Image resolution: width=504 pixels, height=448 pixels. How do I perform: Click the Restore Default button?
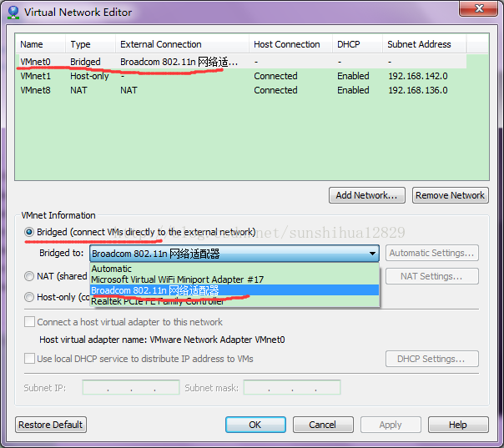(51, 425)
